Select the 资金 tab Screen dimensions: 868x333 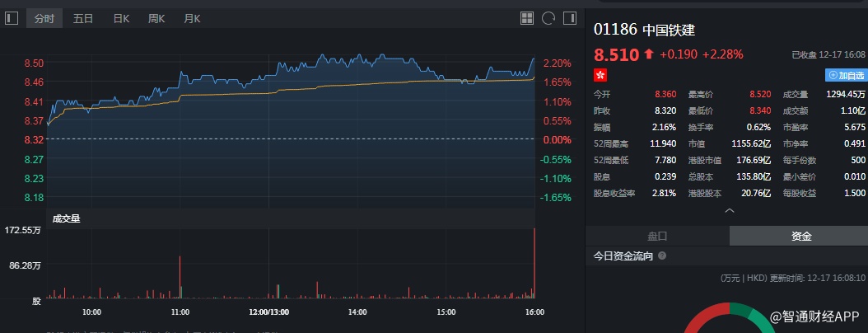pos(801,236)
